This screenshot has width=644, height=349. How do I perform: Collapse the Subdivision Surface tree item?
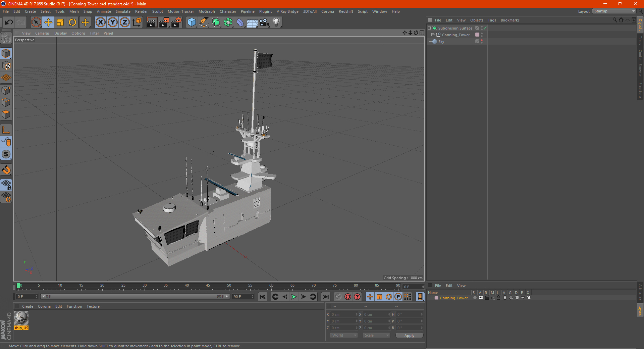[429, 28]
